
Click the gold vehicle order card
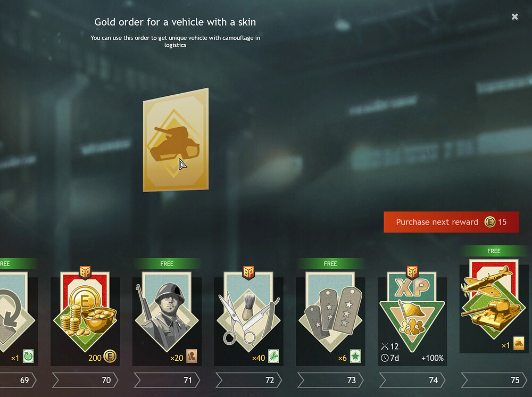176,140
